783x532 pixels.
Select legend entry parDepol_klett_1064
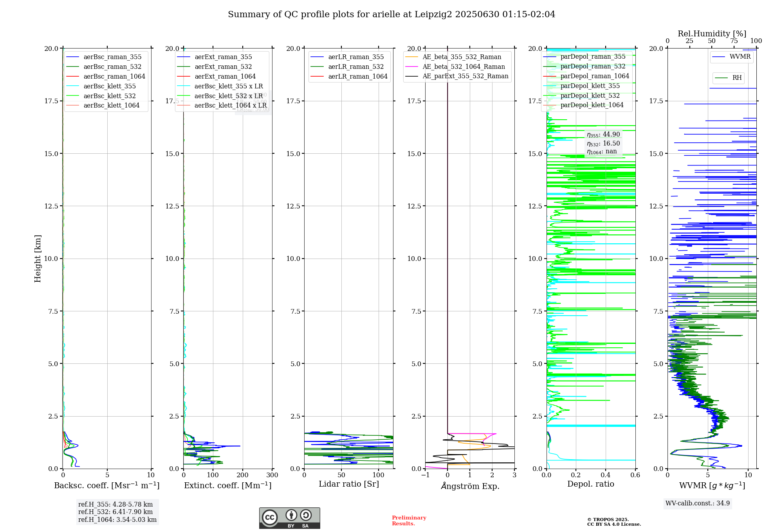coord(583,105)
